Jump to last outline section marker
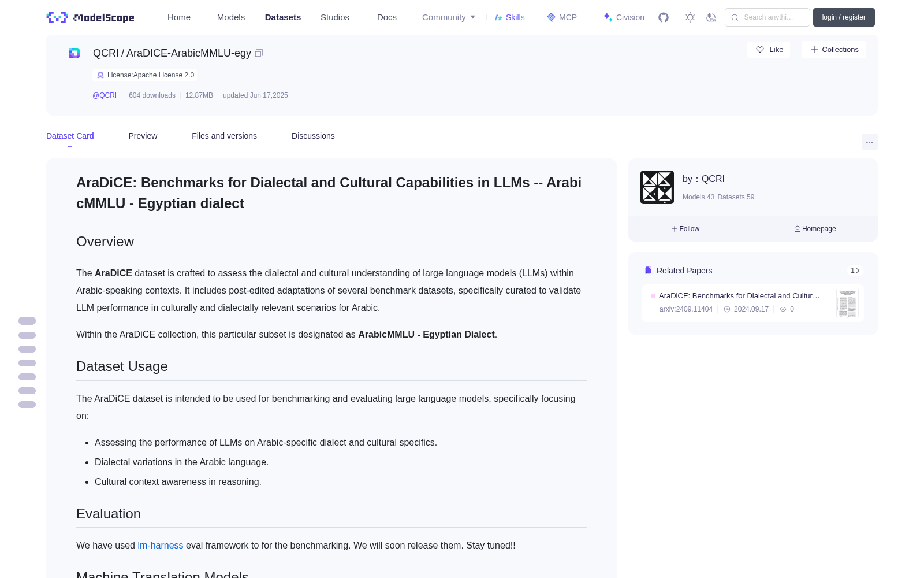 [27, 405]
